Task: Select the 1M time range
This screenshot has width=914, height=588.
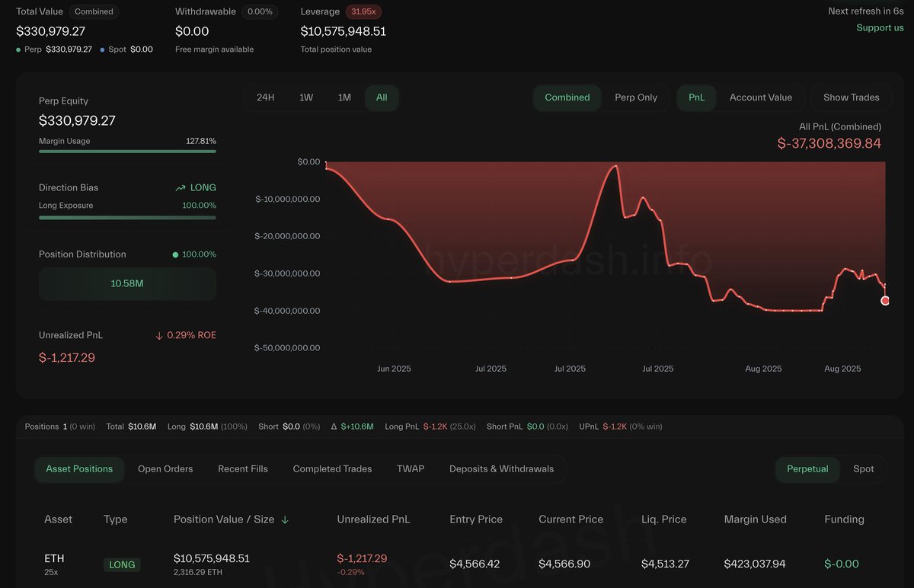Action: (344, 97)
